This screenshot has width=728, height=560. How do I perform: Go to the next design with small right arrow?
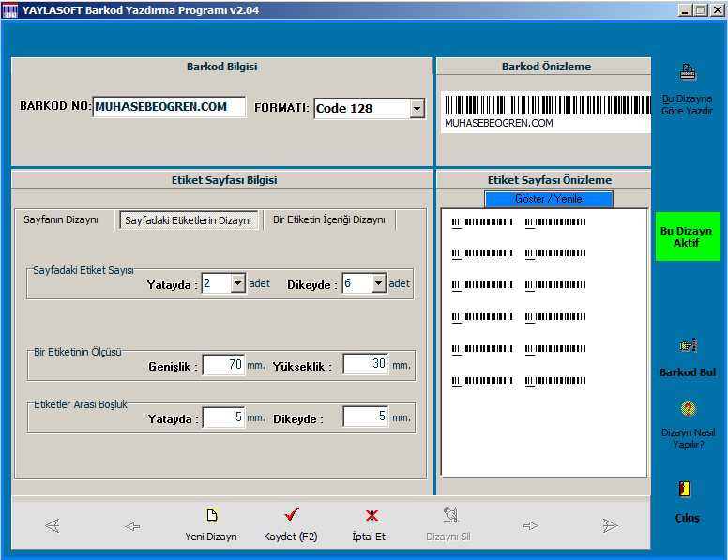[x=531, y=525]
